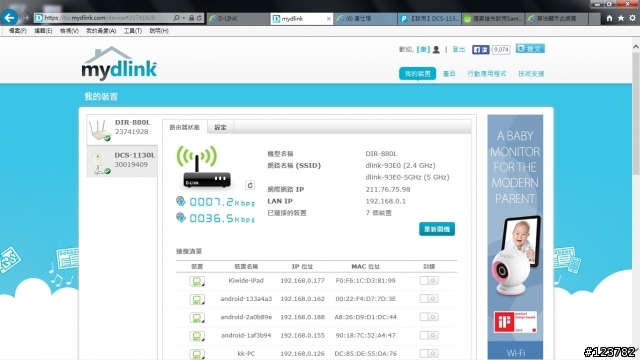Open the File (F) menu
This screenshot has height=360, width=640.
tap(18, 31)
